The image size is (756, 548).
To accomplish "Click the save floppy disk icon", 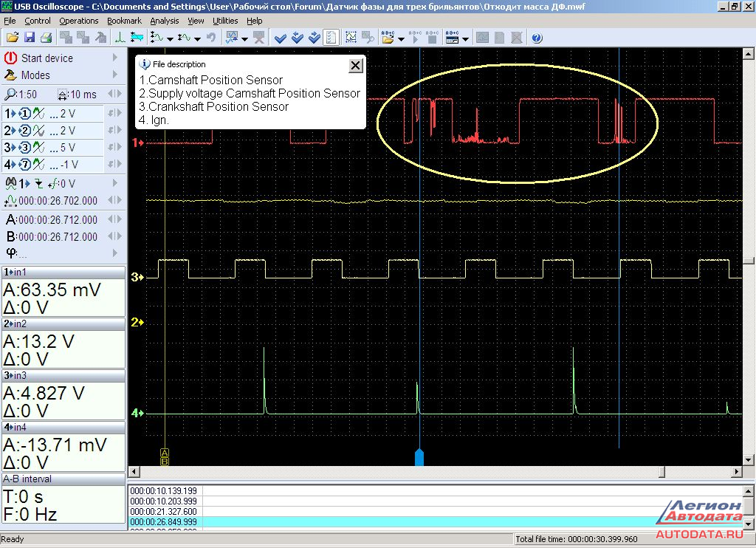I will [29, 38].
